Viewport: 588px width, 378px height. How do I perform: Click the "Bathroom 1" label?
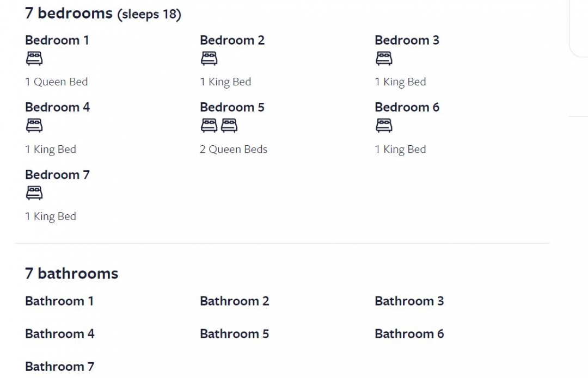59,301
